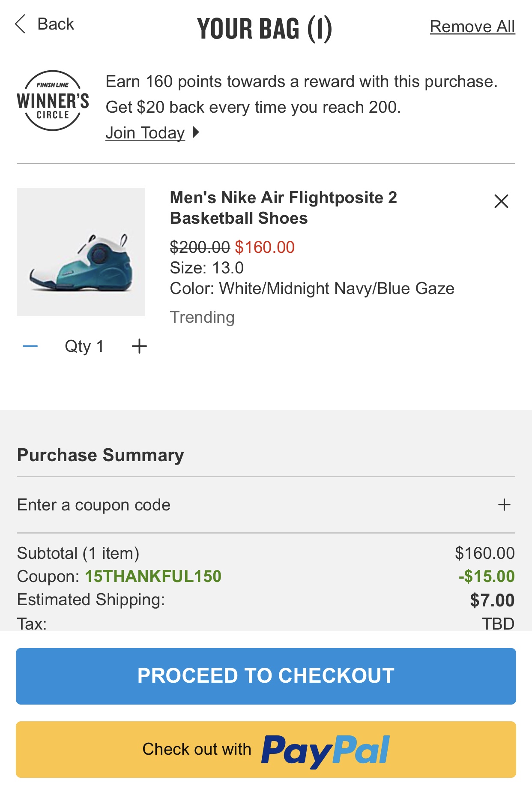
Task: Decrease quantity with the minus icon
Action: [30, 346]
